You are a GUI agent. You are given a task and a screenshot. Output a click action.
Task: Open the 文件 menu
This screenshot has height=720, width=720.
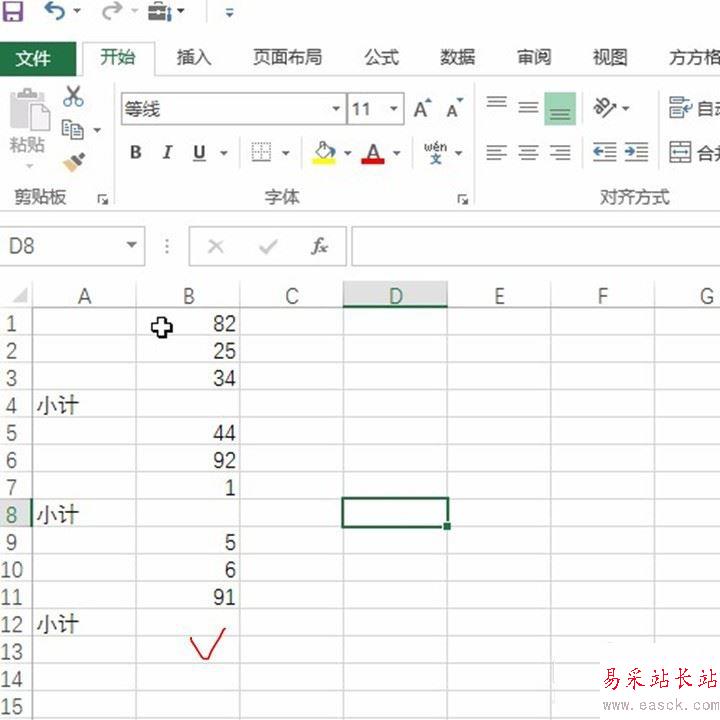tap(38, 58)
